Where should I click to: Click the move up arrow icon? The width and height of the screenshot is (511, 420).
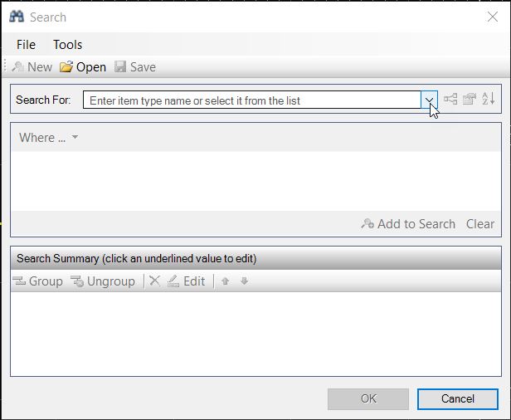click(x=225, y=281)
